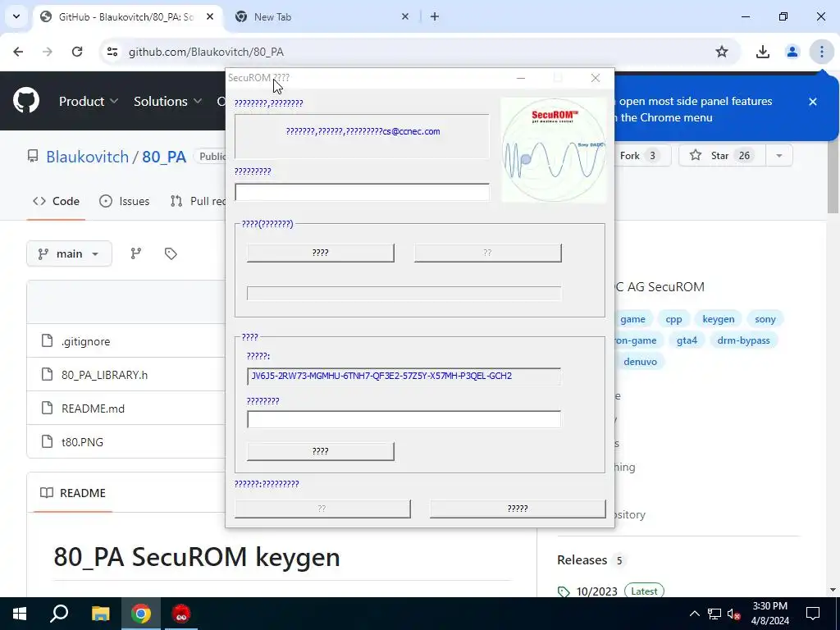Bookmark this page with star icon
Image resolution: width=840 pixels, height=630 pixels.
722,52
